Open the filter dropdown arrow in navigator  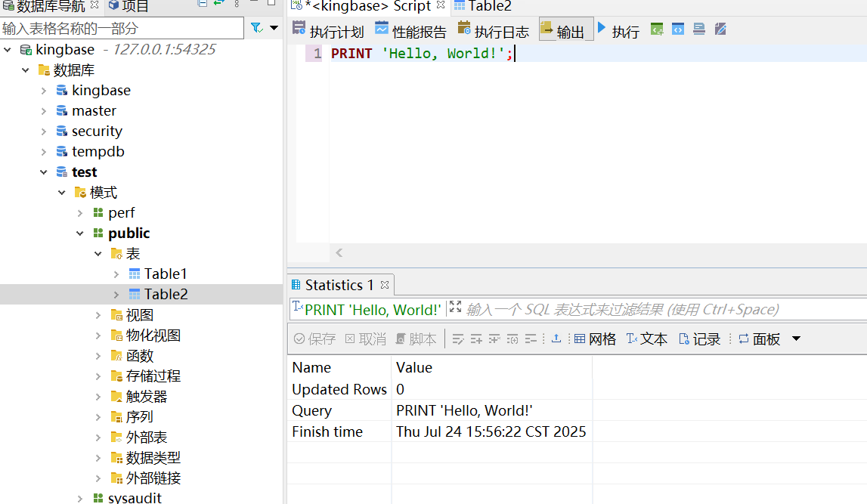point(274,28)
